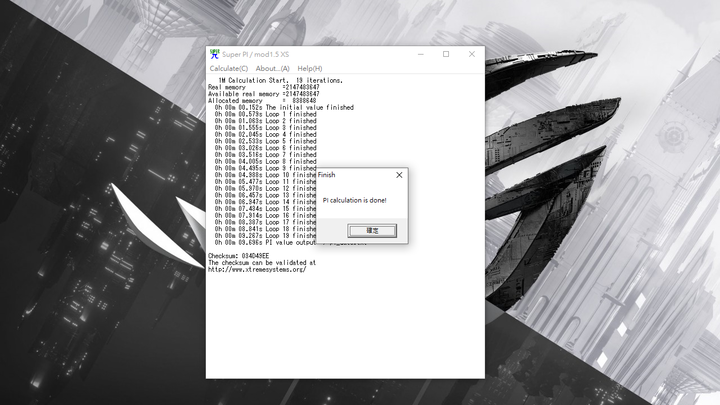Click the 'Loop 12' line
This screenshot has height=405, width=720.
coord(265,188)
